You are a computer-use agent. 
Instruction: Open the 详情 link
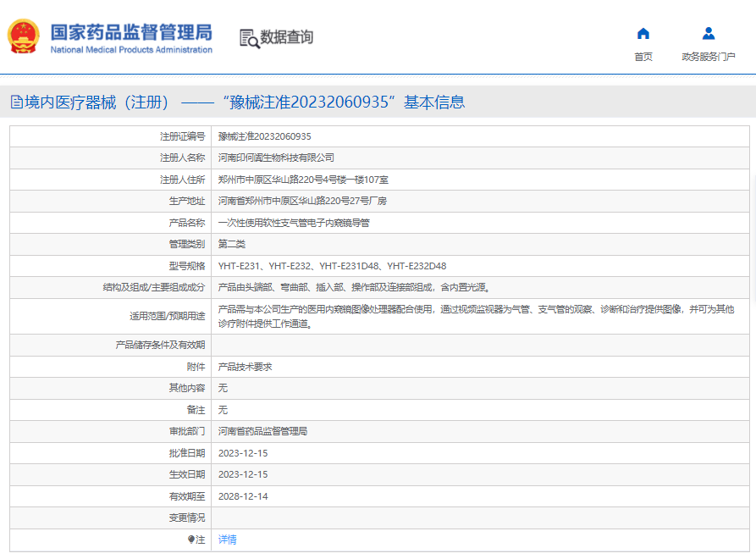click(227, 540)
